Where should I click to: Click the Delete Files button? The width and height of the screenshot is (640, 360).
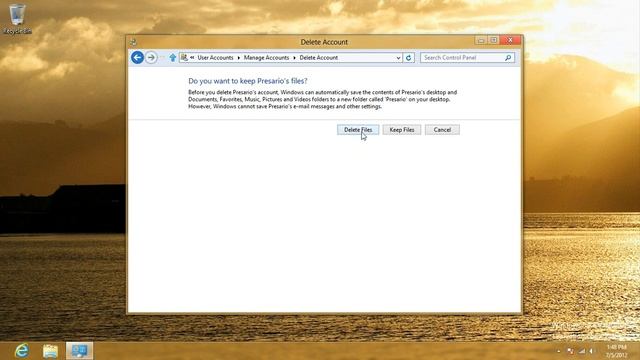[358, 130]
